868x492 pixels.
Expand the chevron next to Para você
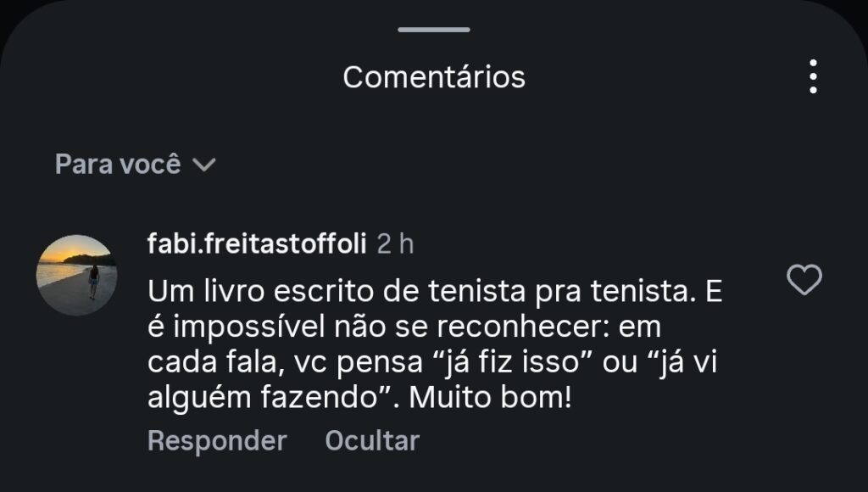(203, 165)
